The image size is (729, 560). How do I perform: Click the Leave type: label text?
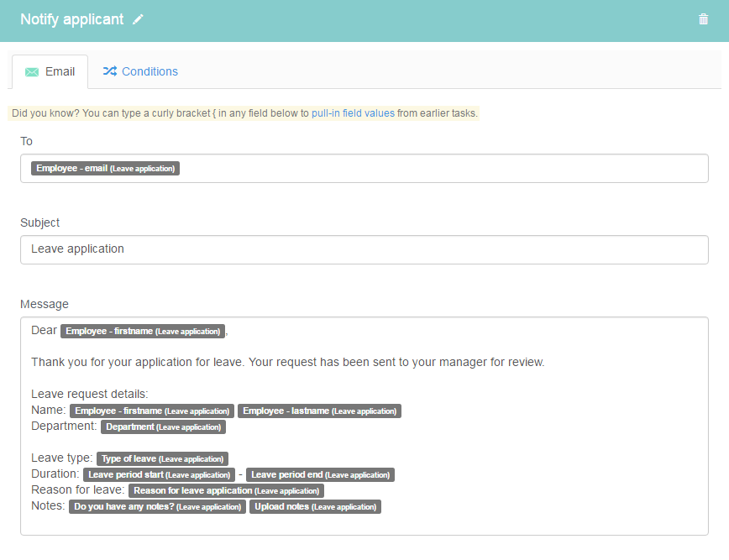(x=62, y=458)
